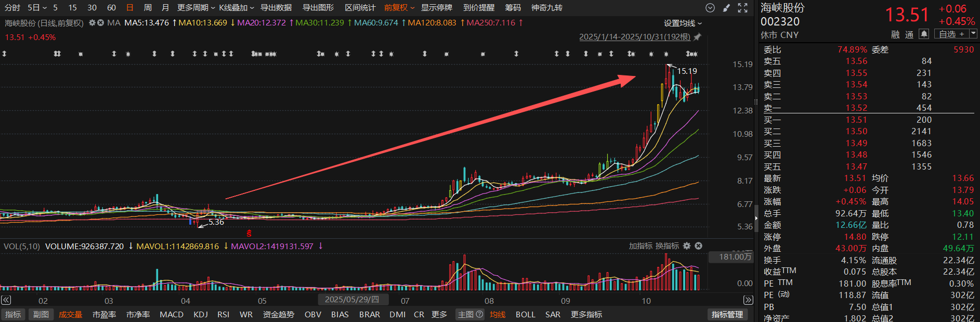Expand the 设置均线 dropdown
The height and width of the screenshot is (322, 980).
[683, 23]
